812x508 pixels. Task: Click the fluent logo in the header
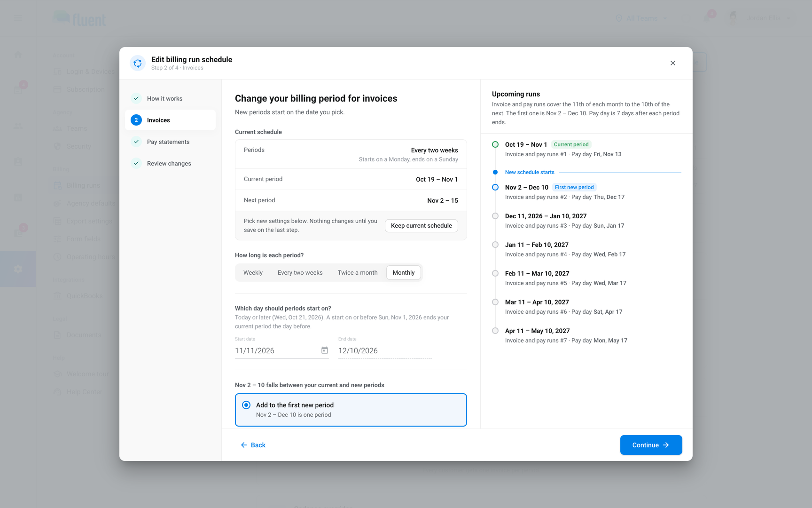click(x=80, y=18)
